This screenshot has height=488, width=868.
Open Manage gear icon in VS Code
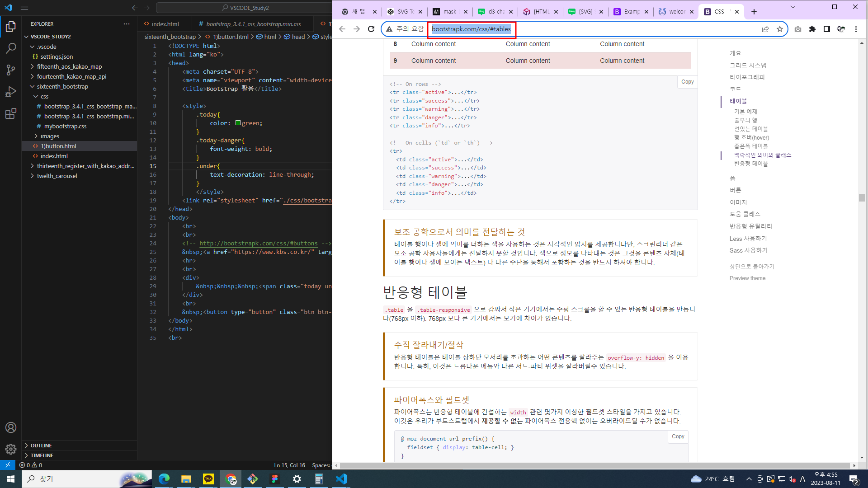11,449
